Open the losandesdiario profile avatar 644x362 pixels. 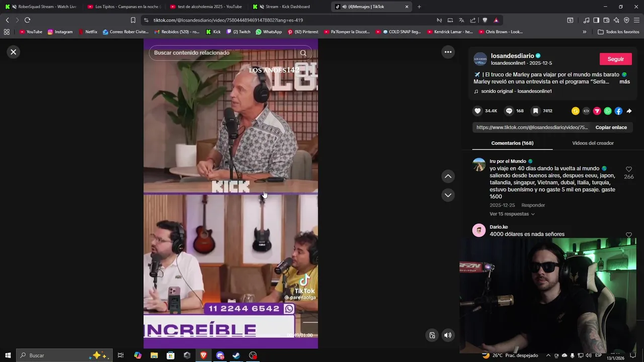pyautogui.click(x=480, y=59)
